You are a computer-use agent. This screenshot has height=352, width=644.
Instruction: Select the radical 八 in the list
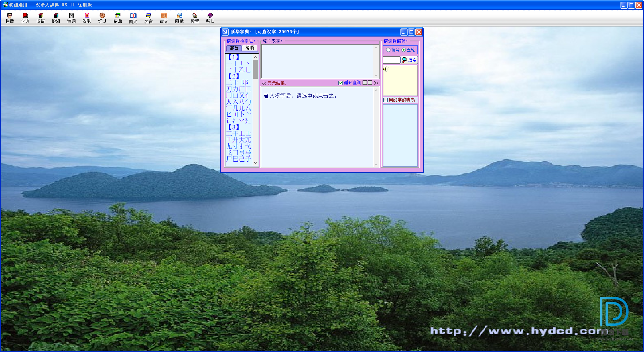242,102
